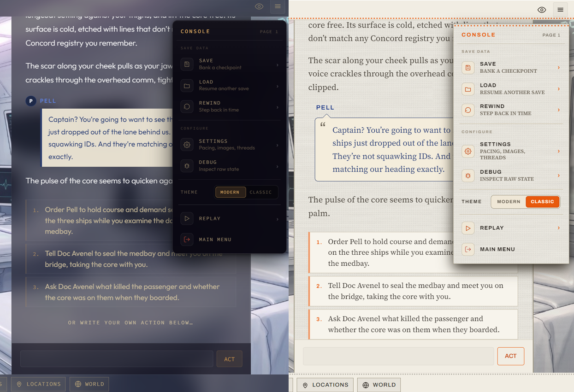The height and width of the screenshot is (392, 574).
Task: Choose Load, Resume another save in the dark console
Action: tap(230, 85)
